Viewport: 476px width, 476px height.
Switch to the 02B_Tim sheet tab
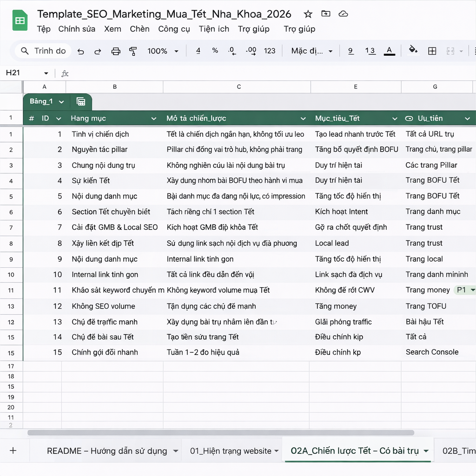pyautogui.click(x=459, y=451)
